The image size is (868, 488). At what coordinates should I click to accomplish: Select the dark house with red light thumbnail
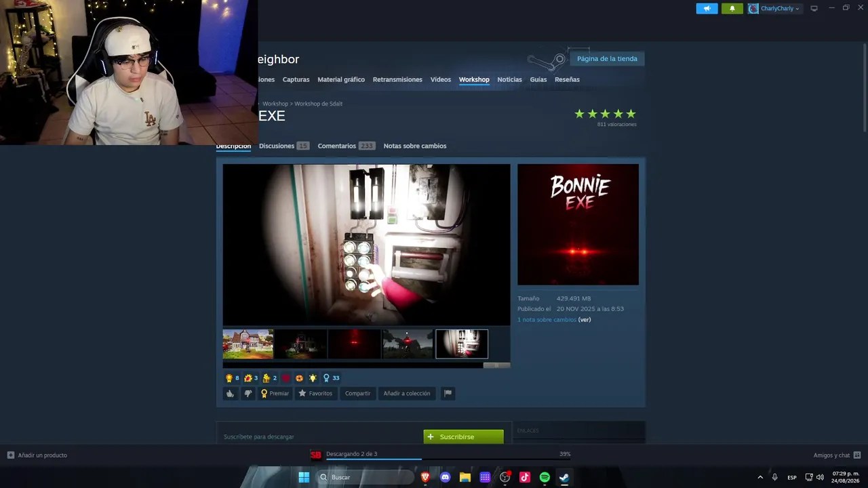pos(301,344)
